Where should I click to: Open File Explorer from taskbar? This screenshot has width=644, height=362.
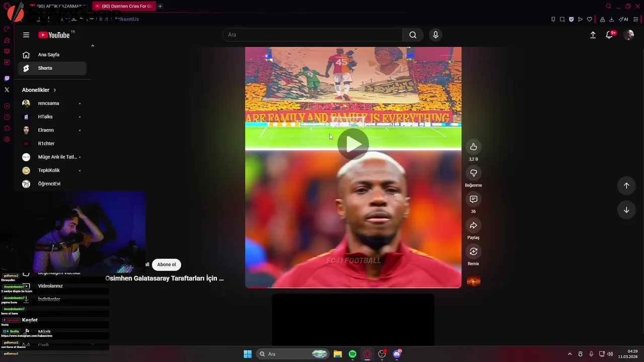(338, 354)
